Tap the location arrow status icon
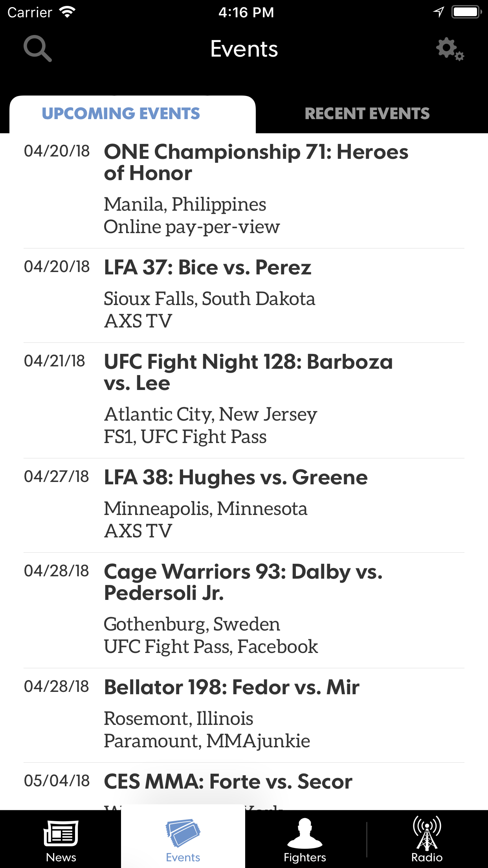Screen dimensions: 488x868 438,12
